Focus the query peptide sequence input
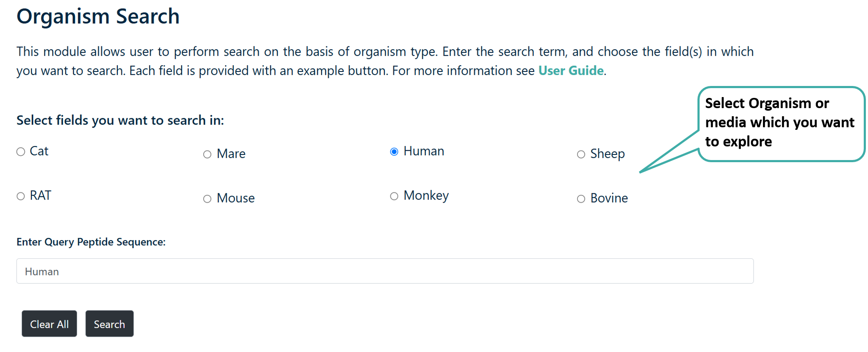The image size is (868, 352). pyautogui.click(x=385, y=271)
